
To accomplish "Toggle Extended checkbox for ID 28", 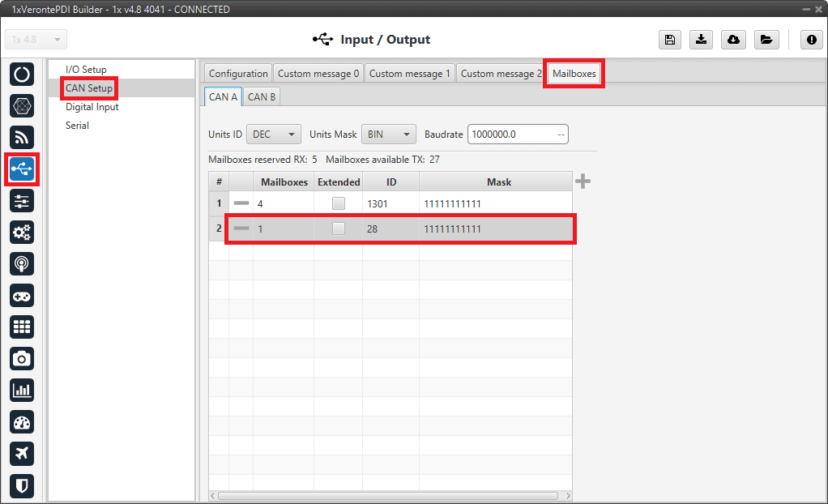I will 338,229.
